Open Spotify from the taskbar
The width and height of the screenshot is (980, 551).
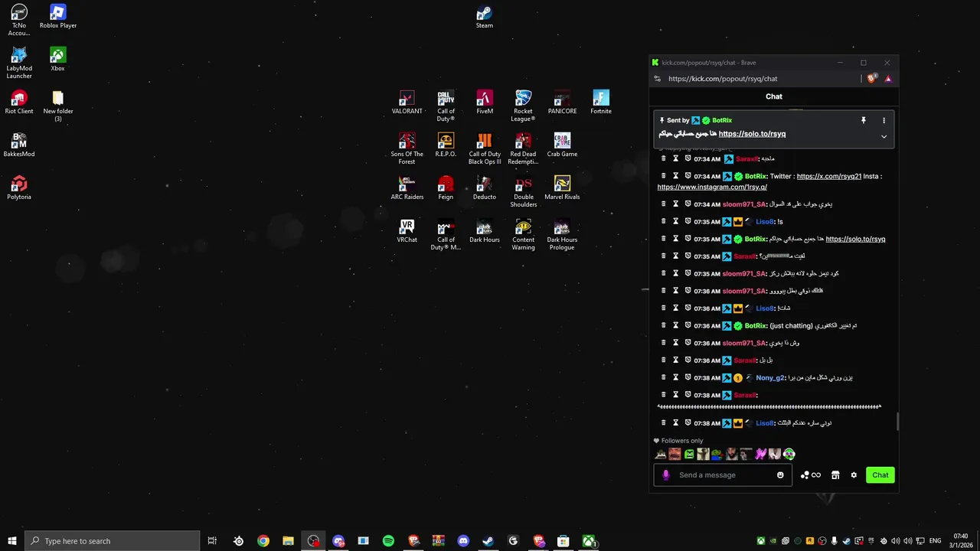388,541
